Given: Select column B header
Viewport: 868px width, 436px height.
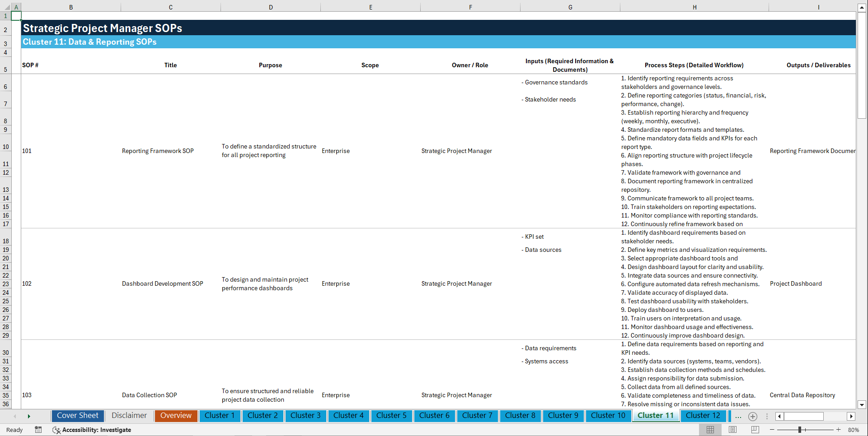Looking at the screenshot, I should (71, 7).
